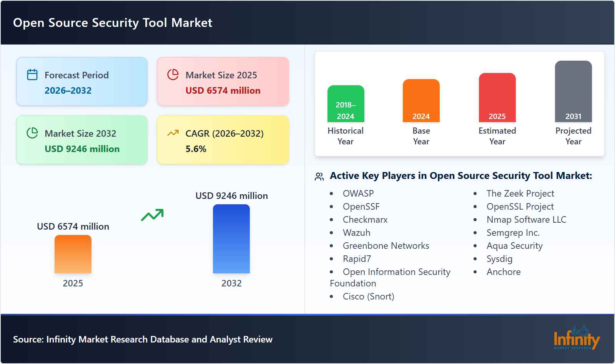Select "Aqua Security" in the key players list
Image resolution: width=615 pixels, height=364 pixels.
click(x=515, y=246)
